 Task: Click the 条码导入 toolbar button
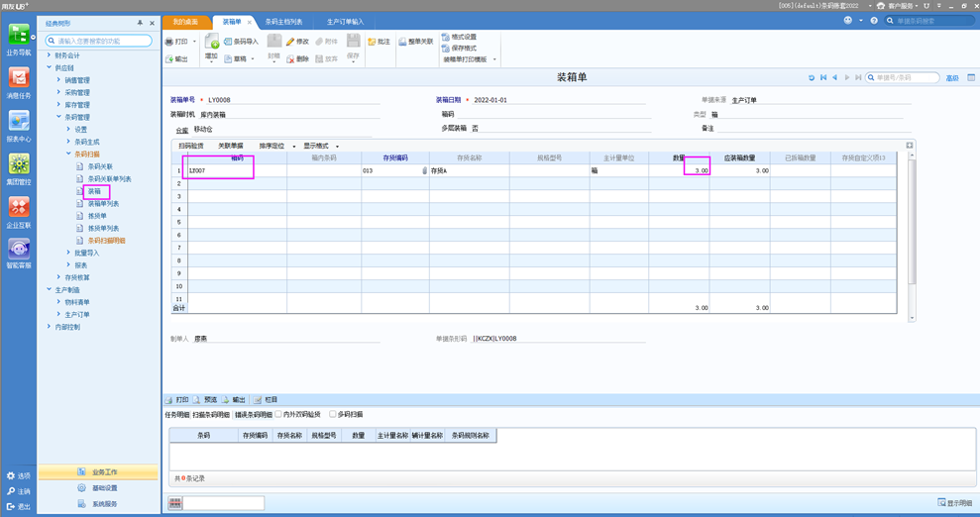coord(241,42)
